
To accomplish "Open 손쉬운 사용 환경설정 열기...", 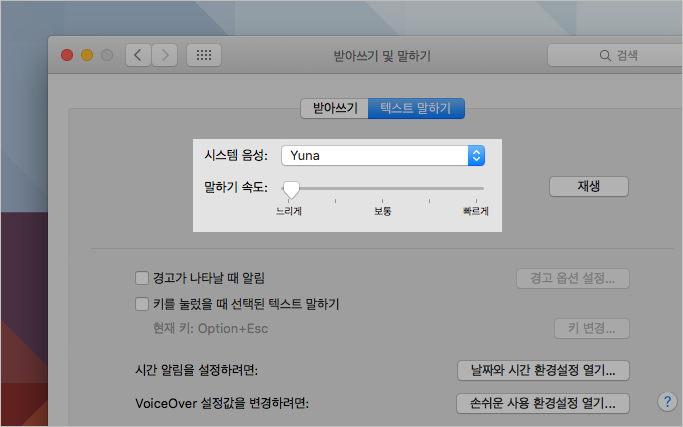I will click(x=543, y=403).
